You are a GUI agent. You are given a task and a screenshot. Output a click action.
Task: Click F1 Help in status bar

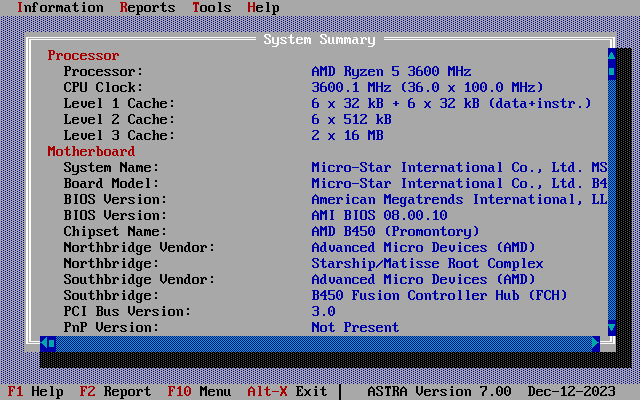36,391
